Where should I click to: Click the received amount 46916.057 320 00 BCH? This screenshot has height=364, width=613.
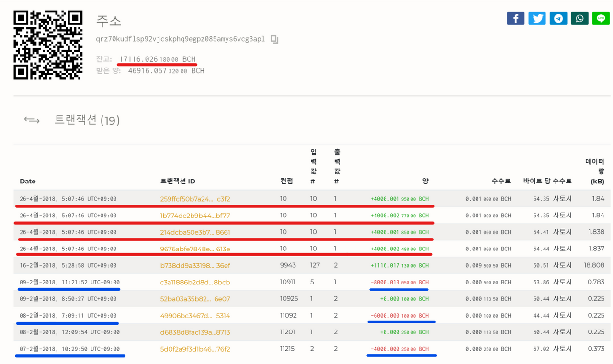coord(166,71)
